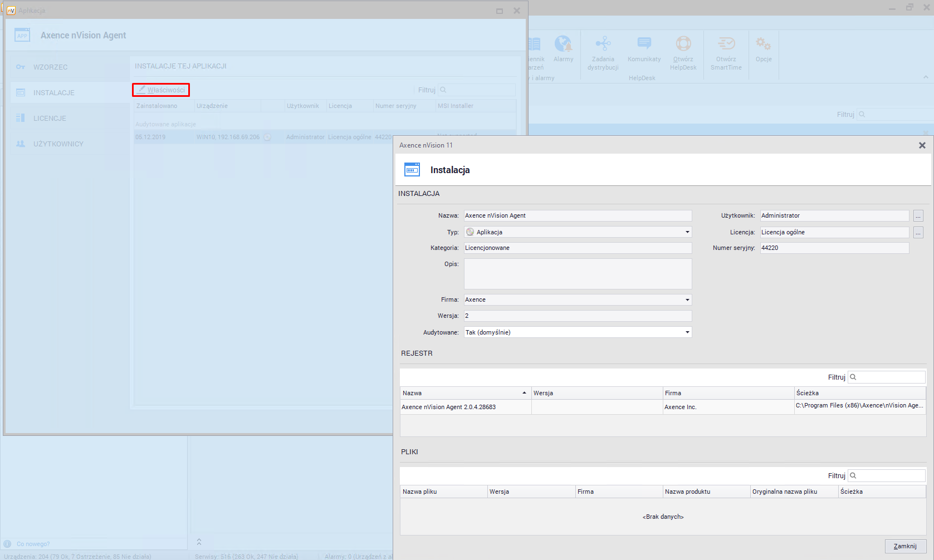Click the Zamknij button

pos(905,546)
